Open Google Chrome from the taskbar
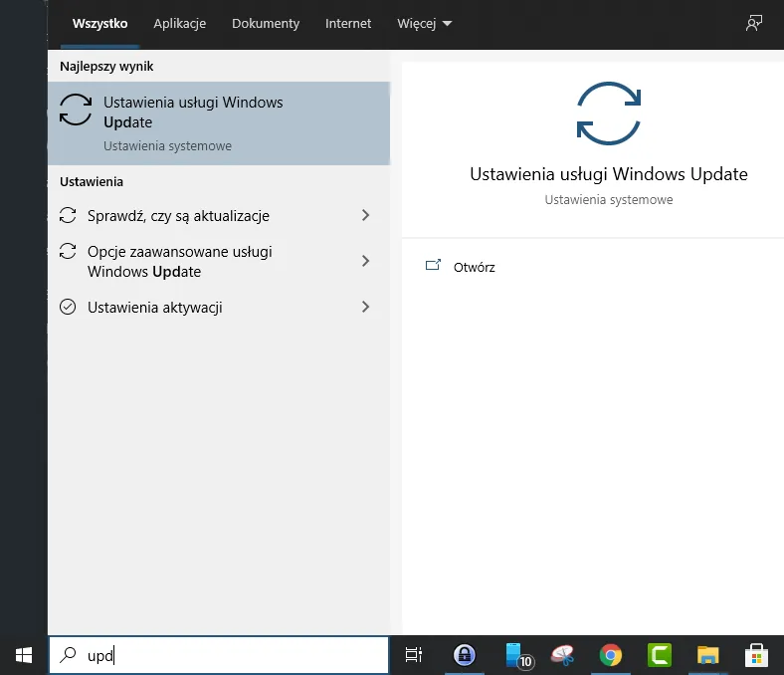The image size is (784, 675). [611, 654]
